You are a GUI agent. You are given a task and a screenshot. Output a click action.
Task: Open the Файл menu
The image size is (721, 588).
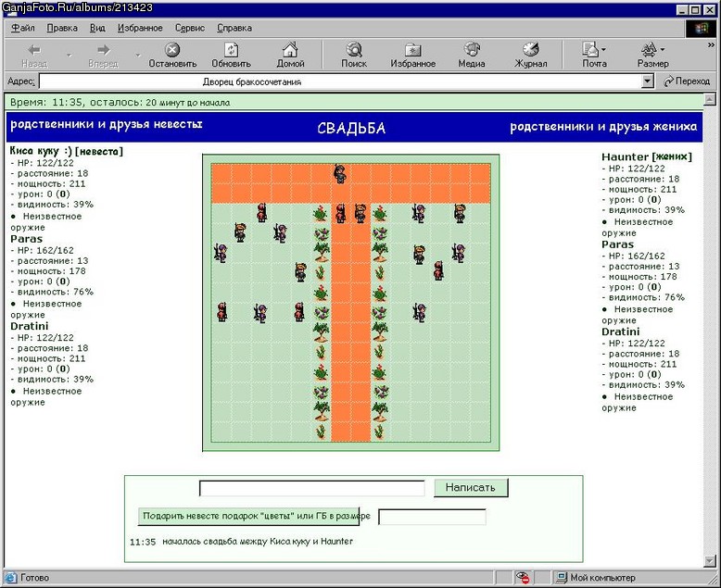click(x=23, y=28)
